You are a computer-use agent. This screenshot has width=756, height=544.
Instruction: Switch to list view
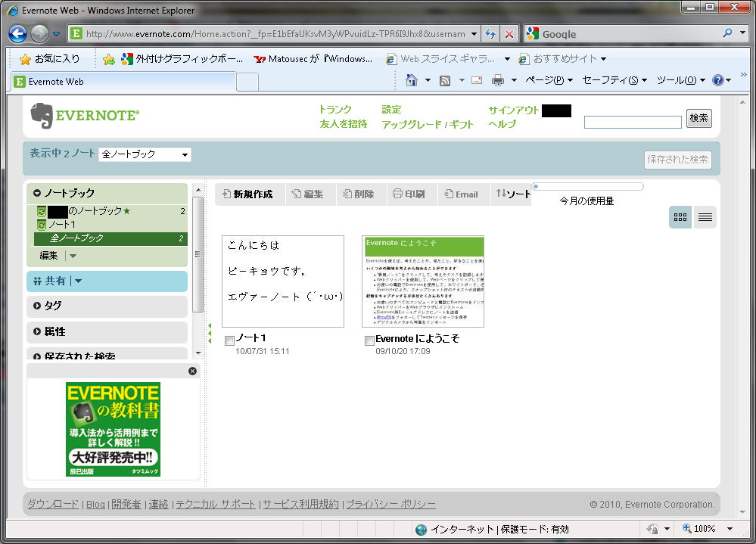[x=705, y=217]
